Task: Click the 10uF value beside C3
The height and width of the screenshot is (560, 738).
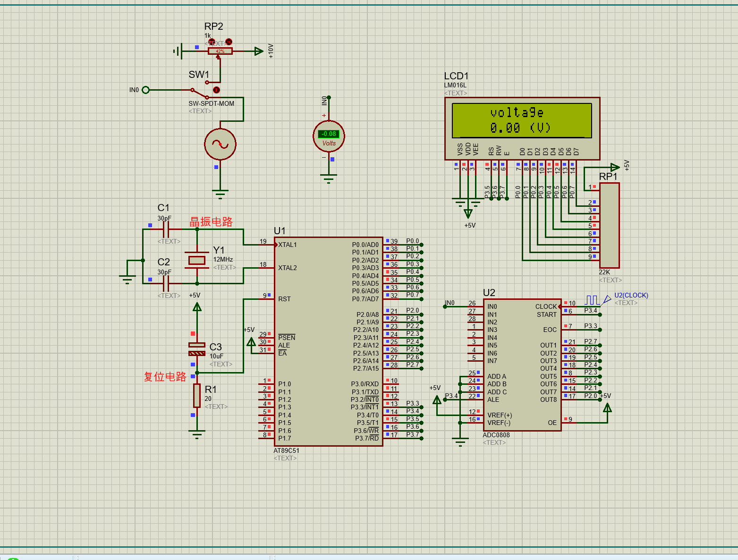Action: tap(216, 356)
